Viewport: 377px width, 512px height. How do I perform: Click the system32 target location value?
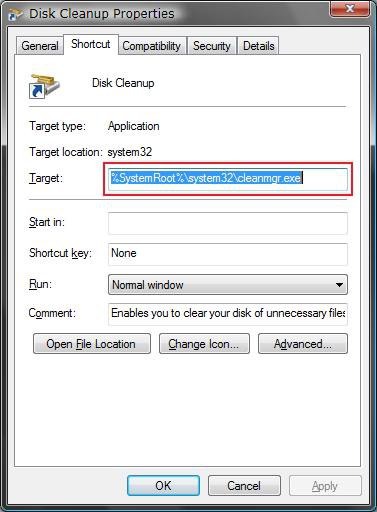click(130, 152)
